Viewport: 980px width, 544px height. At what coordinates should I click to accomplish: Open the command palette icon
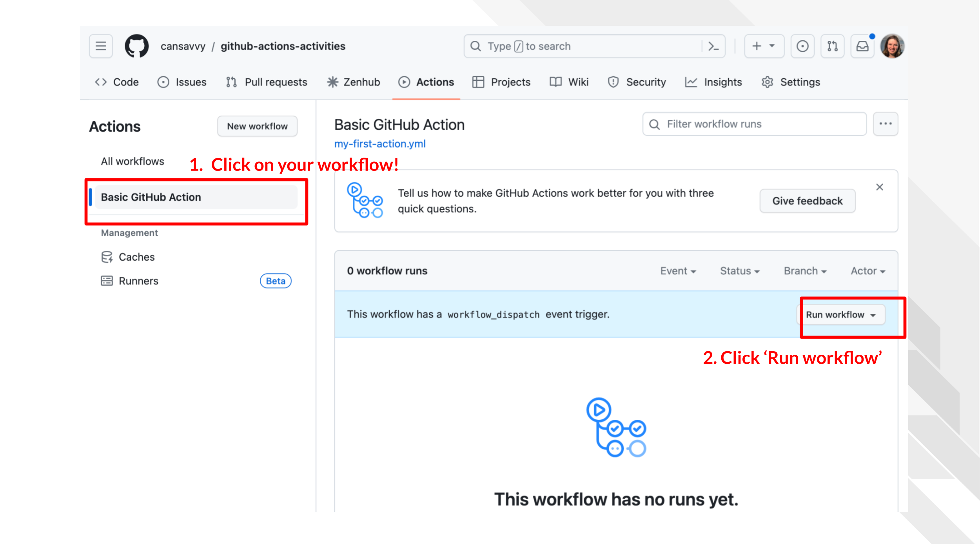pos(713,46)
